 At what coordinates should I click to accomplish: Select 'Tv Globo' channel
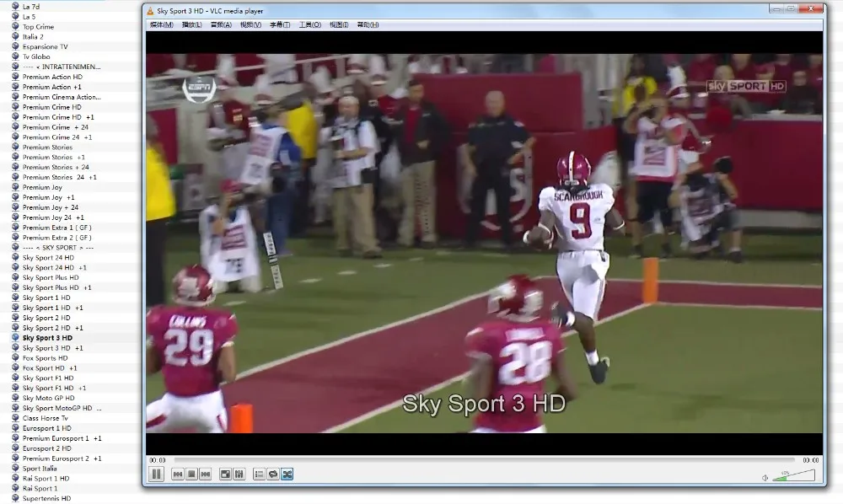(x=36, y=57)
